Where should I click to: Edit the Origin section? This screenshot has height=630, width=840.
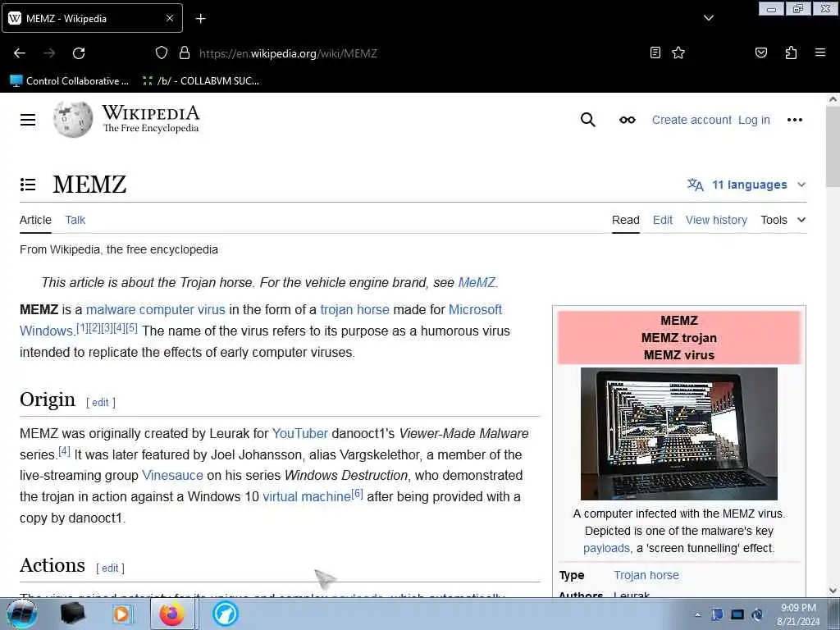[100, 402]
